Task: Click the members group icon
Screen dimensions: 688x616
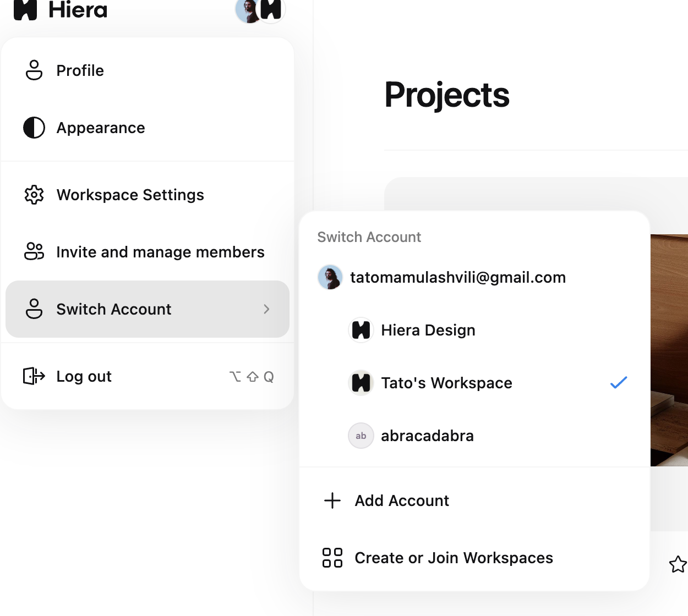Action: click(34, 251)
